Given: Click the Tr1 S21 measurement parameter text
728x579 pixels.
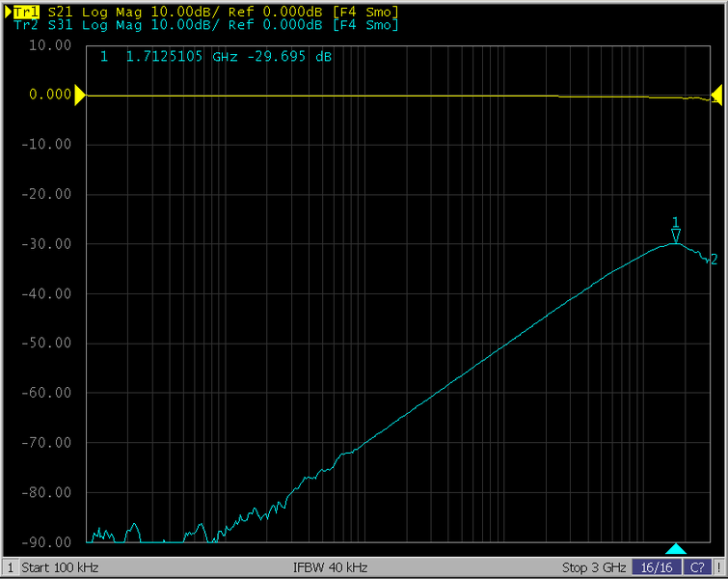Looking at the screenshot, I should click(60, 11).
